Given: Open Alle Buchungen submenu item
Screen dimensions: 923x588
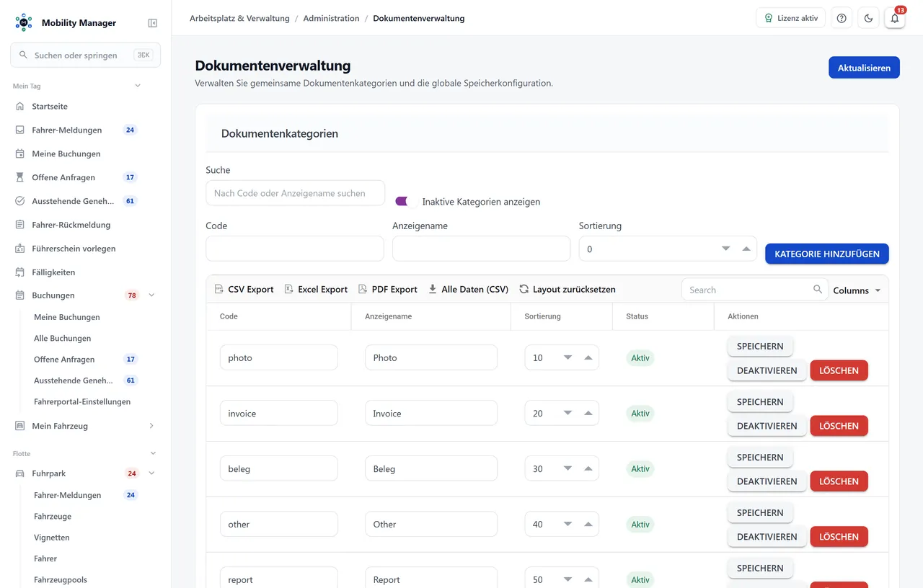Looking at the screenshot, I should tap(62, 338).
